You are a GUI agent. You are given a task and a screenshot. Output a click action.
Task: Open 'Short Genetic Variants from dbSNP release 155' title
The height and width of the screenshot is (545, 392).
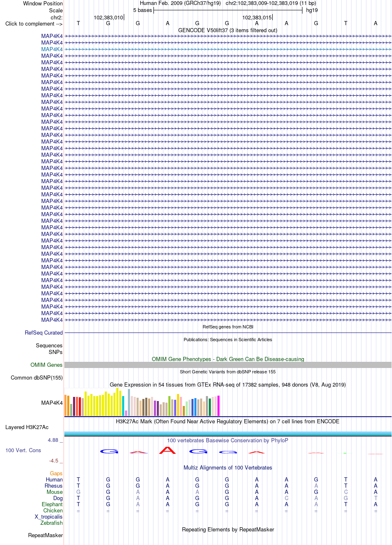pos(228,372)
